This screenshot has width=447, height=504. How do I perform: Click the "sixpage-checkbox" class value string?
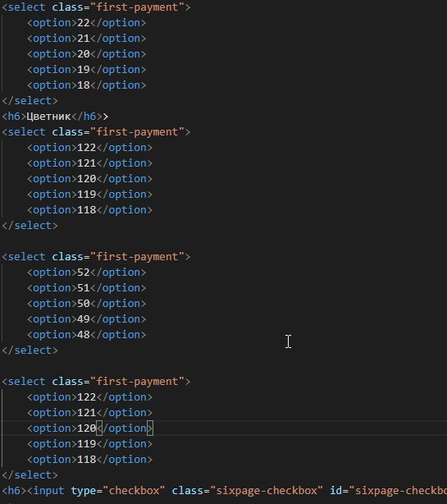pos(266,491)
